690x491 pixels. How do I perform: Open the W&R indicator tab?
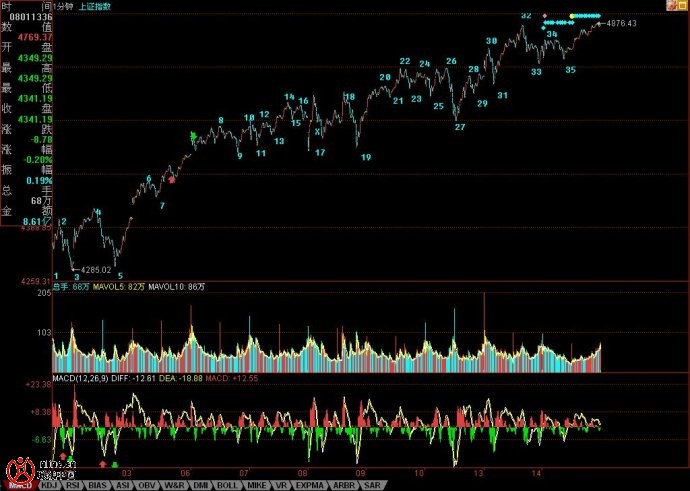174,485
